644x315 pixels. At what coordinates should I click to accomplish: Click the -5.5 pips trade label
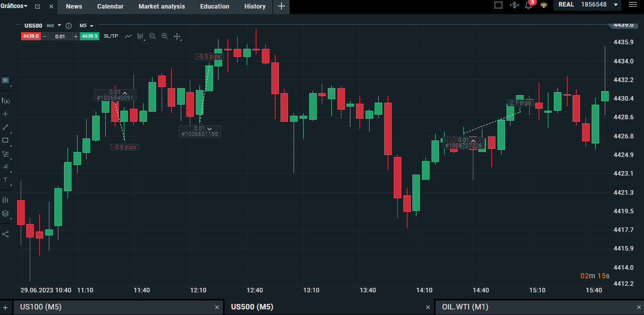click(209, 57)
